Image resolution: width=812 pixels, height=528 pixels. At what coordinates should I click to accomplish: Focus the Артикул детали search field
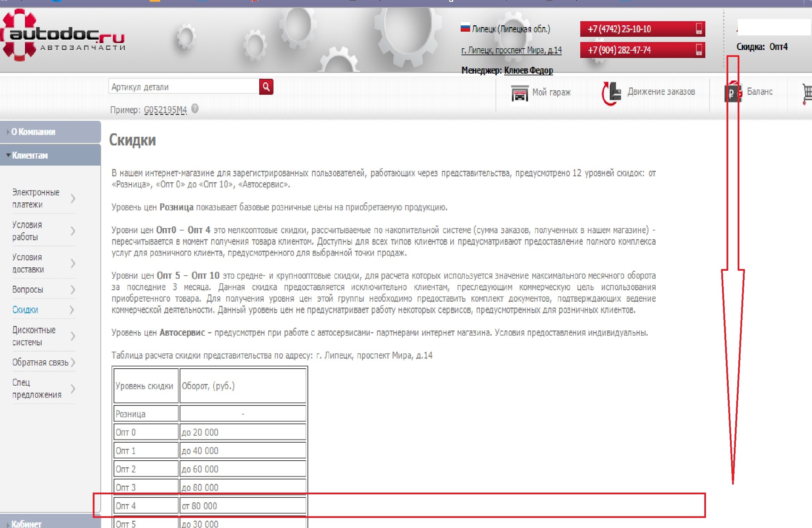[184, 87]
